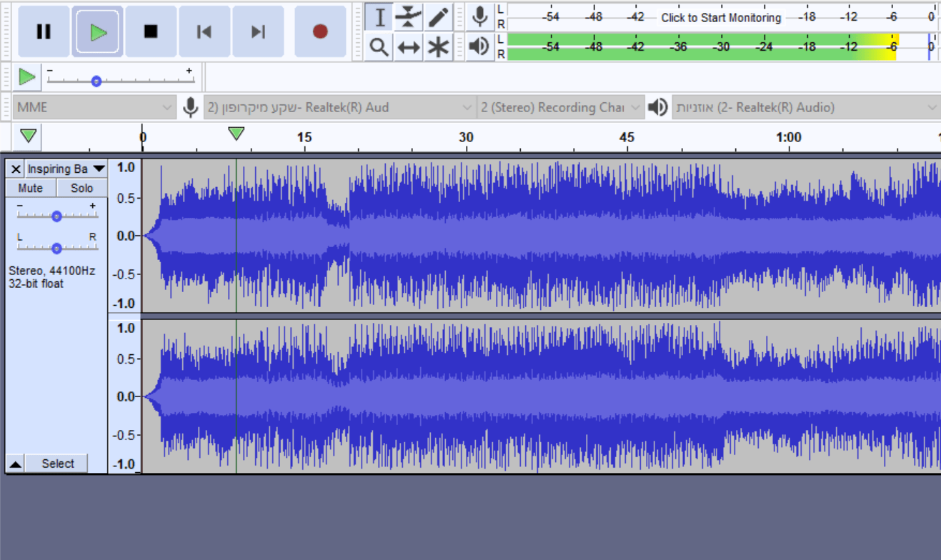Click timeline ruler at the 1:00 mark
The width and height of the screenshot is (941, 560).
[x=788, y=137]
